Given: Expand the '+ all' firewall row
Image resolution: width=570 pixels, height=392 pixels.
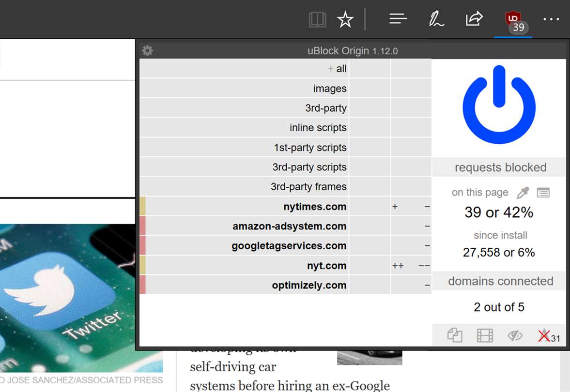Looking at the screenshot, I should click(x=244, y=68).
